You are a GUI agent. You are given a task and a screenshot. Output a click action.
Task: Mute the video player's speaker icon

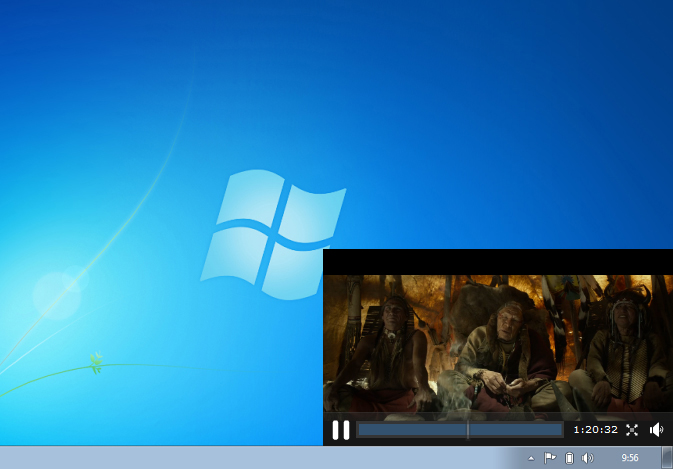(x=656, y=430)
